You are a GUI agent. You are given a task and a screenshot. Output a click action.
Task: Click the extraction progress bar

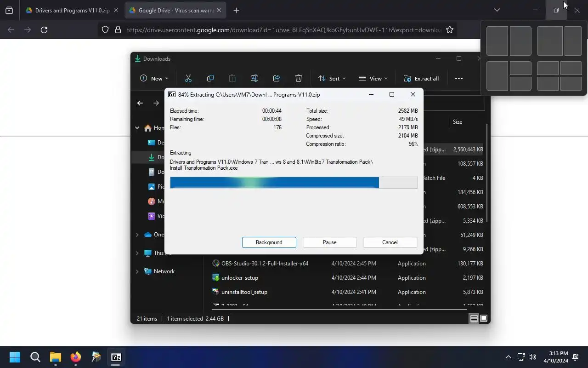click(x=294, y=183)
